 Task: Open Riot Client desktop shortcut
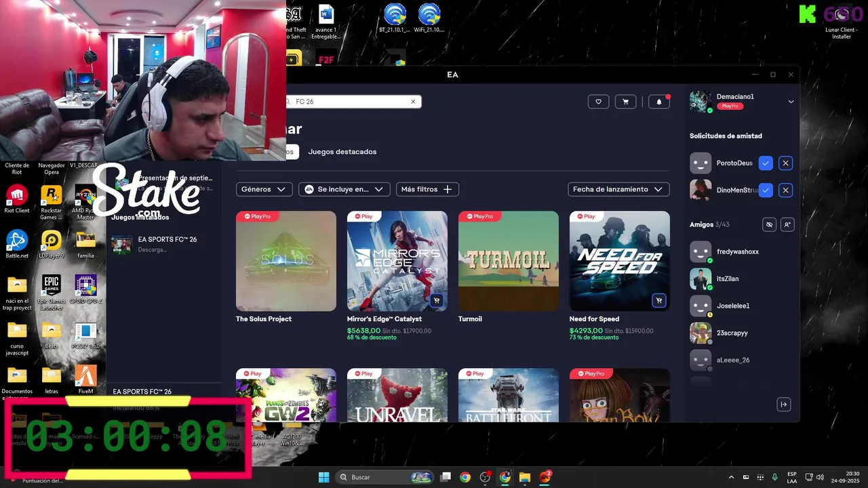pyautogui.click(x=17, y=199)
